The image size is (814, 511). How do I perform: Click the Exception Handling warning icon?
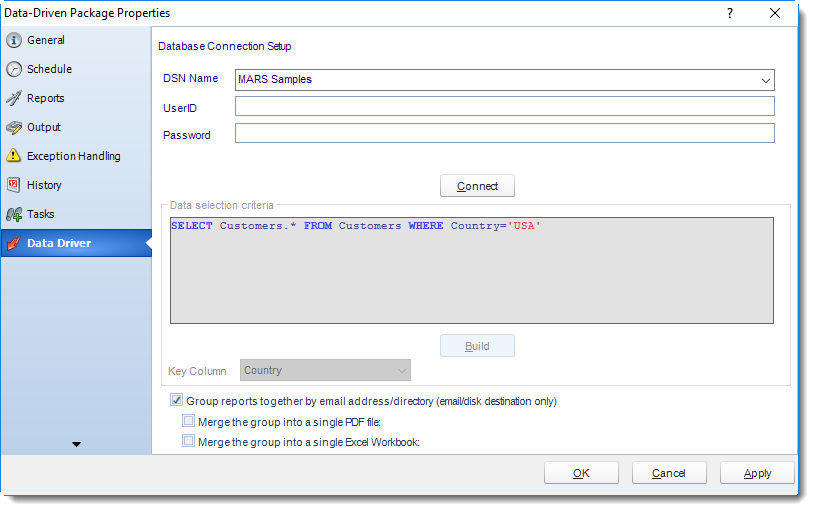pos(14,155)
